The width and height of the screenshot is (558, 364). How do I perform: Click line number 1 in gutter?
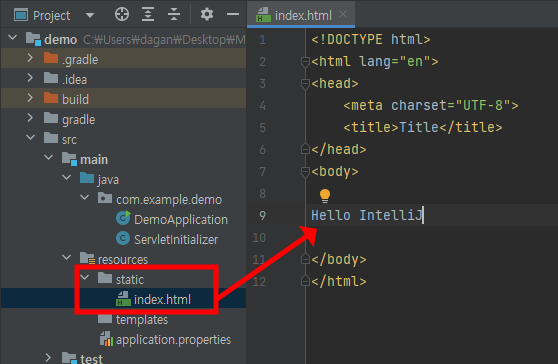coord(262,39)
